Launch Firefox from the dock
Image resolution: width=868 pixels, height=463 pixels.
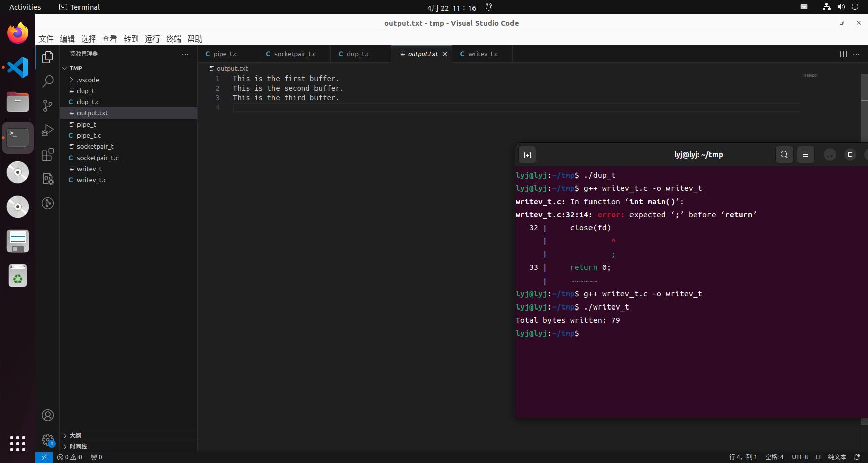click(18, 33)
